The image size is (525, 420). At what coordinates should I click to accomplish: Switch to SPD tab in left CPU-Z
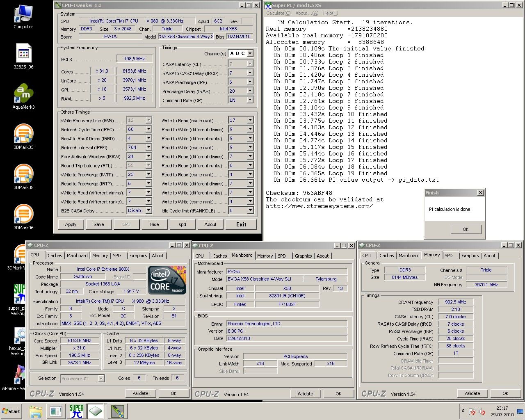pyautogui.click(x=117, y=256)
